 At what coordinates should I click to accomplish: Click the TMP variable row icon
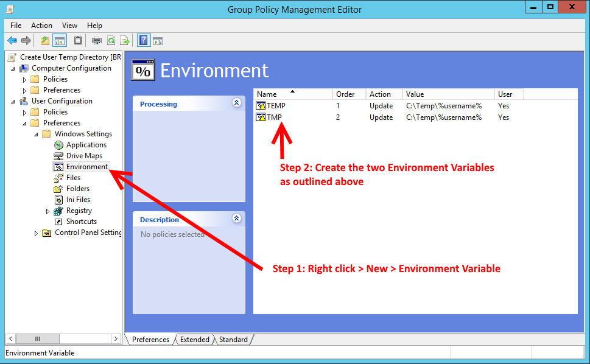click(x=261, y=117)
